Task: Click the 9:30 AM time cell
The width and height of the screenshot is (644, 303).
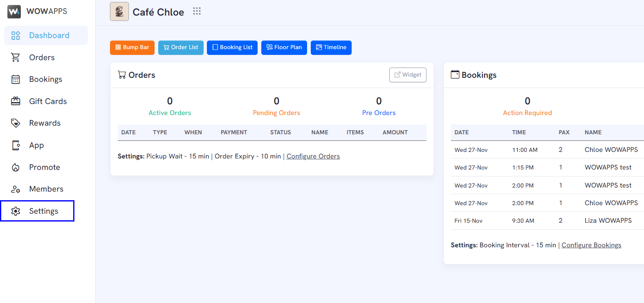Action: pyautogui.click(x=523, y=221)
